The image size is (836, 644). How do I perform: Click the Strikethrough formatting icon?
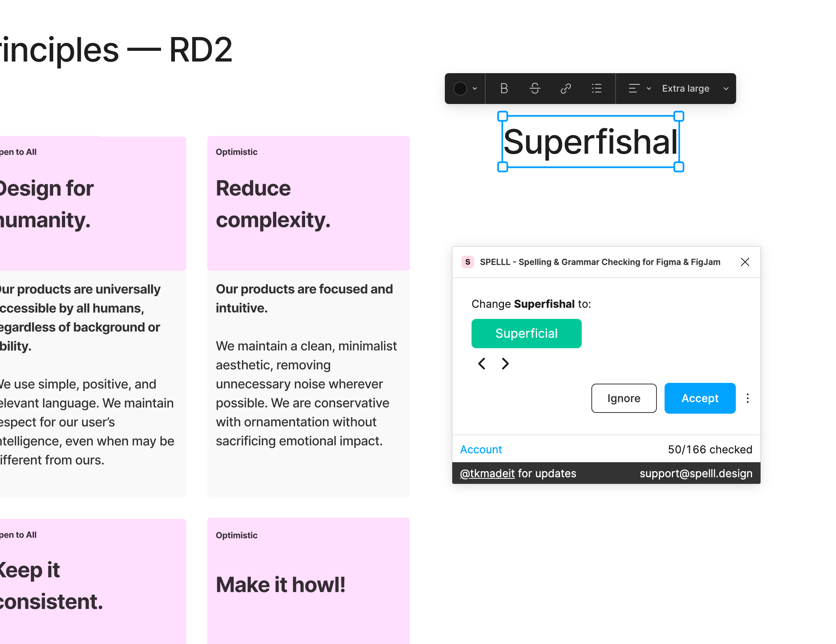(x=536, y=89)
